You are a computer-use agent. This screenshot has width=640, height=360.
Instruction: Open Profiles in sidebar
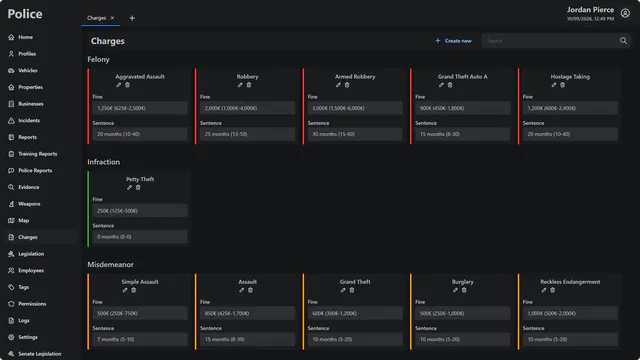[x=40, y=54]
